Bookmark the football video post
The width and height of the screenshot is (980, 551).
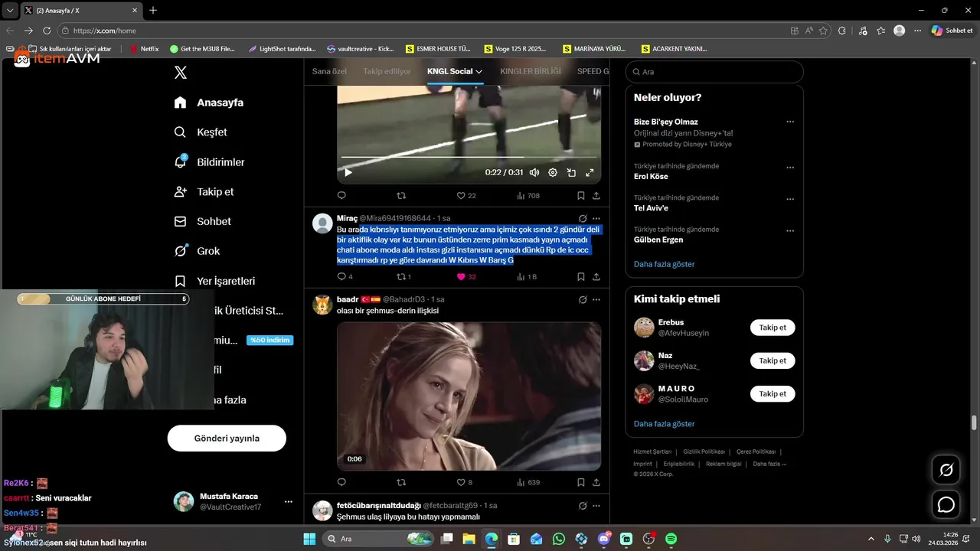tap(581, 196)
